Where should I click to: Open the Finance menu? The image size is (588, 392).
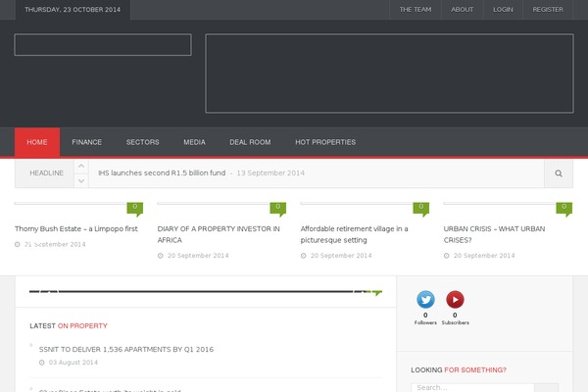pyautogui.click(x=86, y=142)
